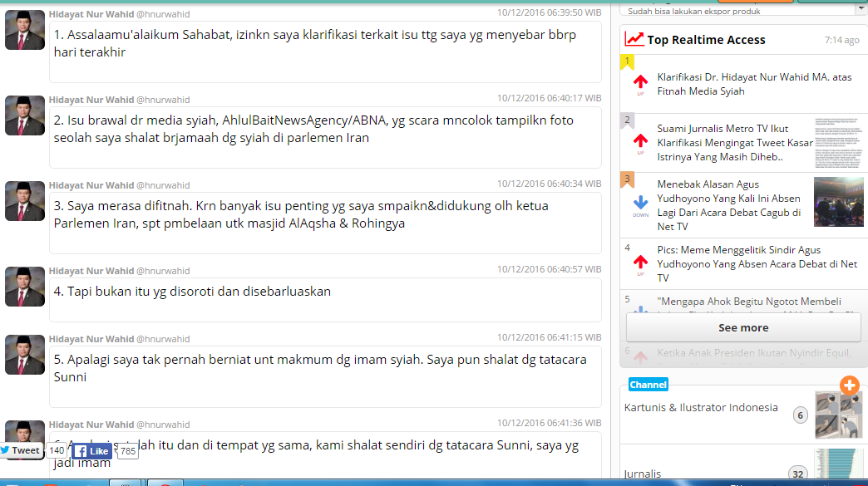Image resolution: width=868 pixels, height=486 pixels.
Task: Click the Jurnalis channel link
Action: tap(643, 474)
